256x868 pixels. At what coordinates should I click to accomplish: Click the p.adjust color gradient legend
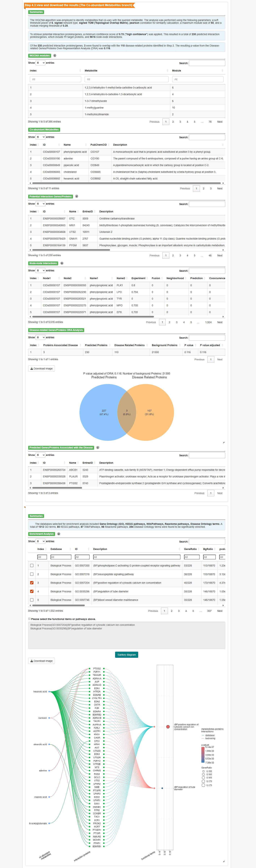coord(203,755)
